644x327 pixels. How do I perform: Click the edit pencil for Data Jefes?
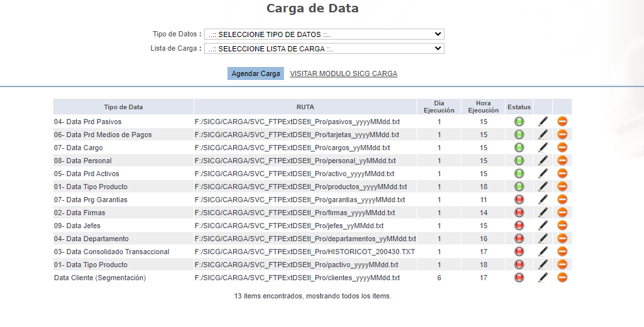[543, 226]
